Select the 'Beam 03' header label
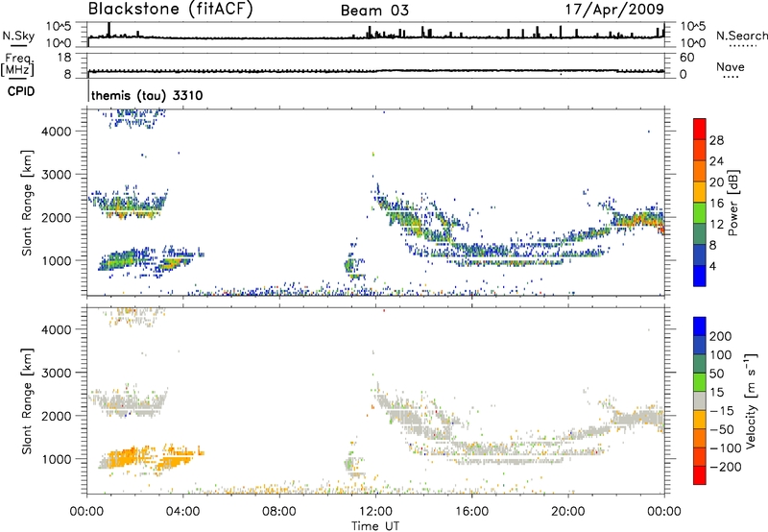The height and width of the screenshot is (532, 768). (x=374, y=11)
